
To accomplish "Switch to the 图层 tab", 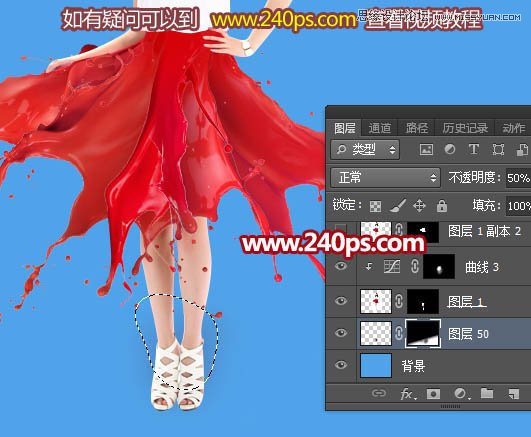I will (344, 128).
